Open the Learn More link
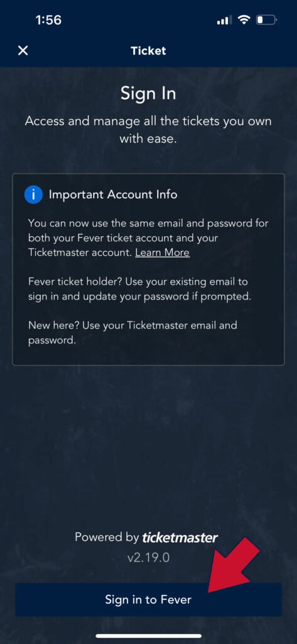 [x=163, y=252]
